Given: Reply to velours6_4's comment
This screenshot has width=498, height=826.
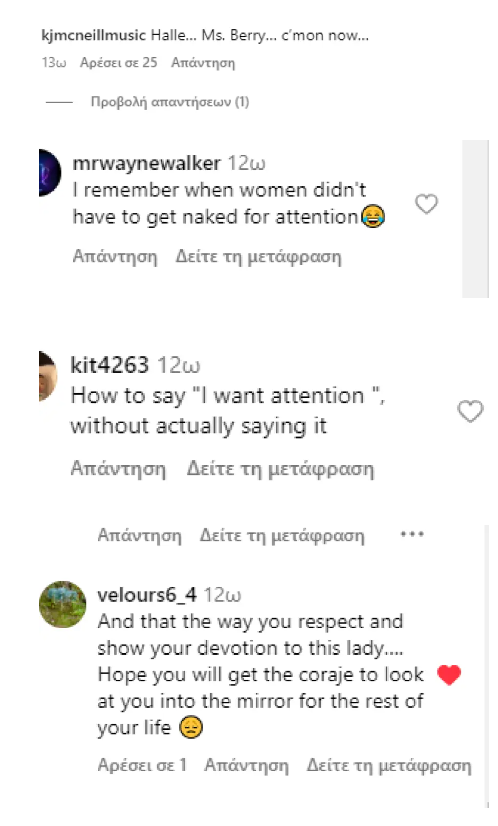Looking at the screenshot, I should (246, 765).
